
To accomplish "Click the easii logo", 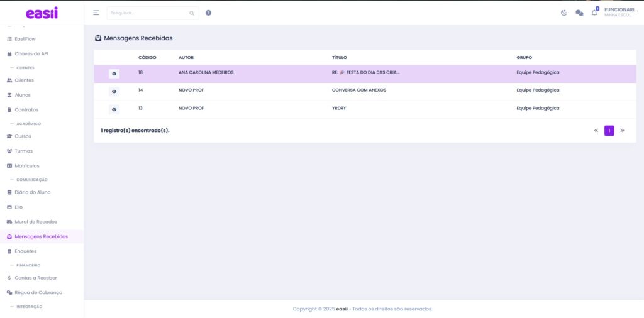I will [42, 13].
